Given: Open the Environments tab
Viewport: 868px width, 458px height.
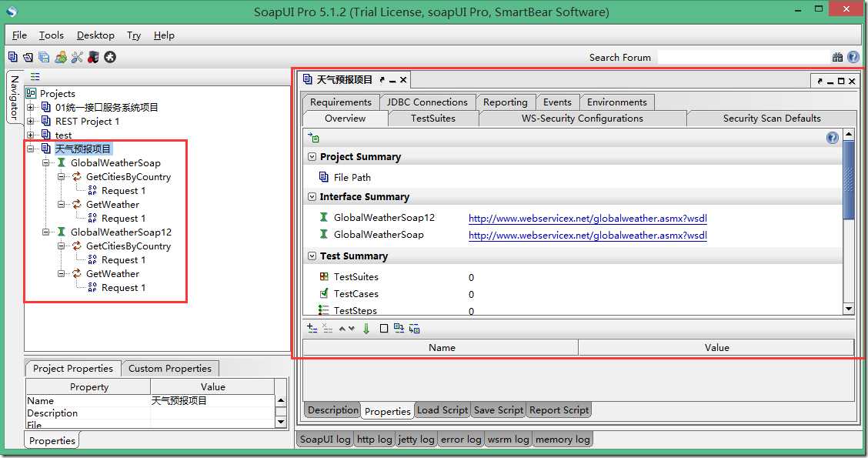Looking at the screenshot, I should pos(616,102).
